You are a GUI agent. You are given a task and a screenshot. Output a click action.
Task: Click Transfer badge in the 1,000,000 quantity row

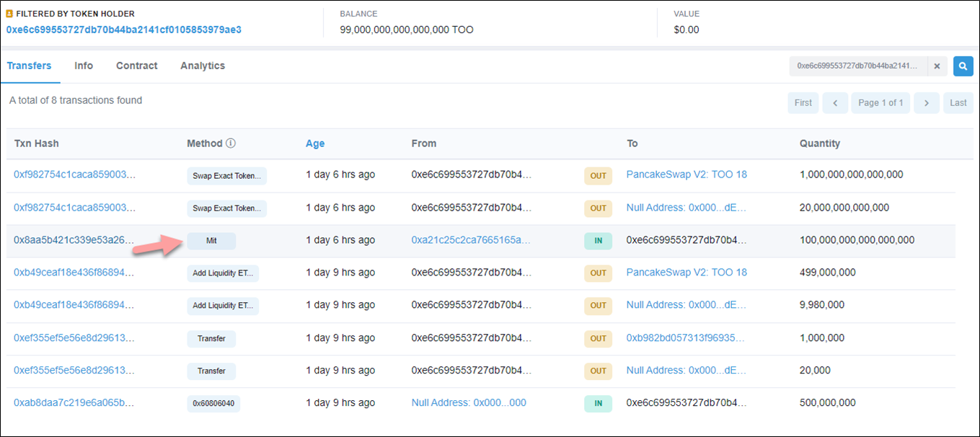click(x=211, y=338)
